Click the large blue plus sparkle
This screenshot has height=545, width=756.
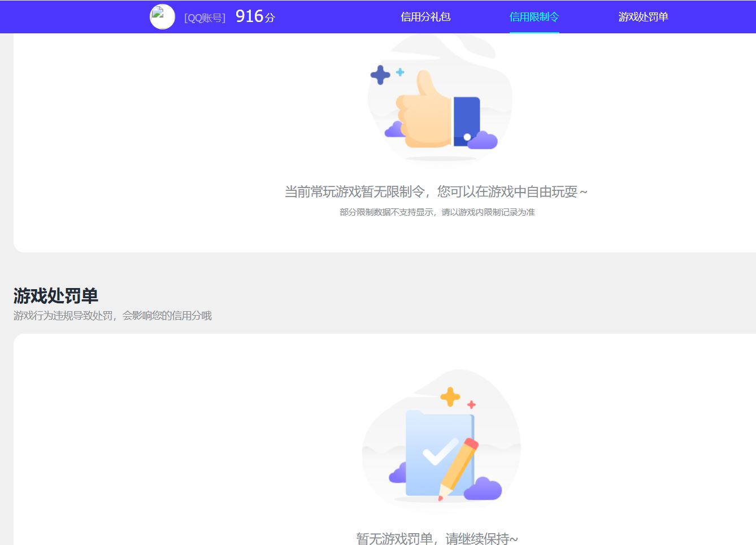380,75
